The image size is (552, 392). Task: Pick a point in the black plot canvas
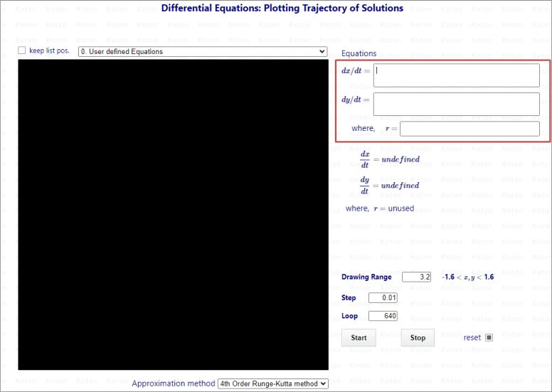(x=173, y=215)
